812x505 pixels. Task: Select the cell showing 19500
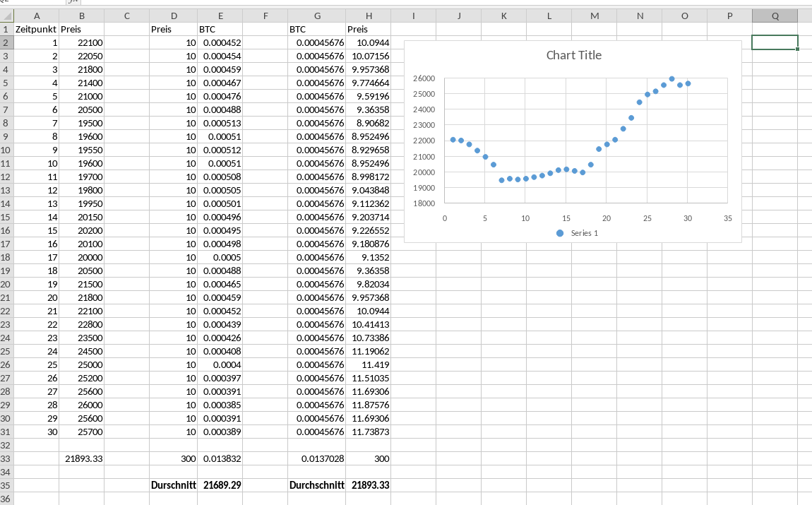pos(82,124)
